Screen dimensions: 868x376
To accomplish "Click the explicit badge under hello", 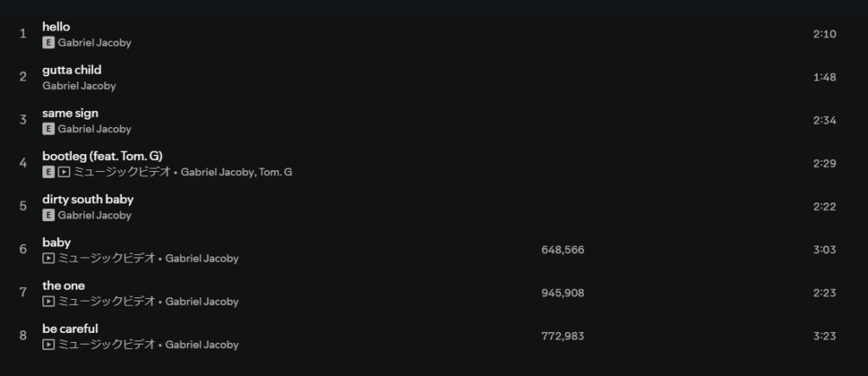I will point(48,43).
